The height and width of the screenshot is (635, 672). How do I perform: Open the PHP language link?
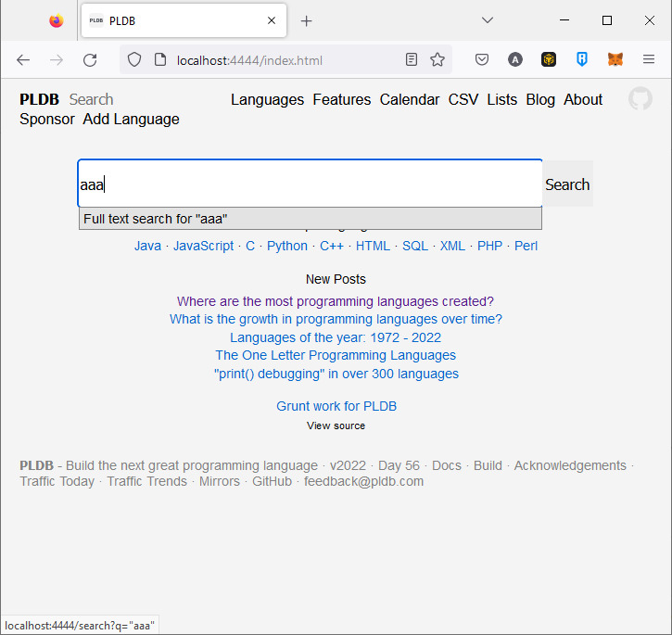[x=489, y=246]
